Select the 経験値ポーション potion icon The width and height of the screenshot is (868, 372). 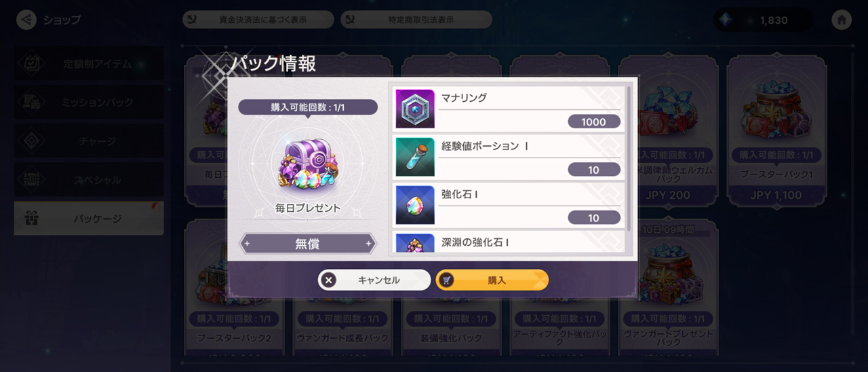tap(415, 157)
